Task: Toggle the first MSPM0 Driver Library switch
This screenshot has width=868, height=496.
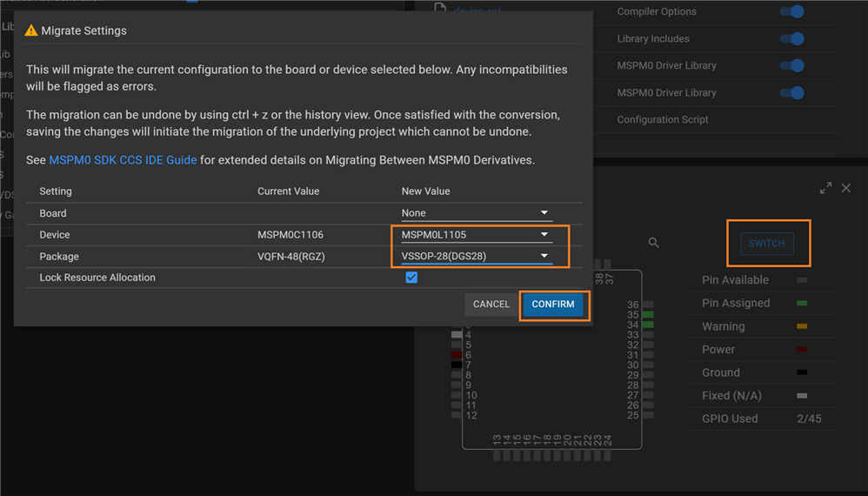Action: pos(792,65)
